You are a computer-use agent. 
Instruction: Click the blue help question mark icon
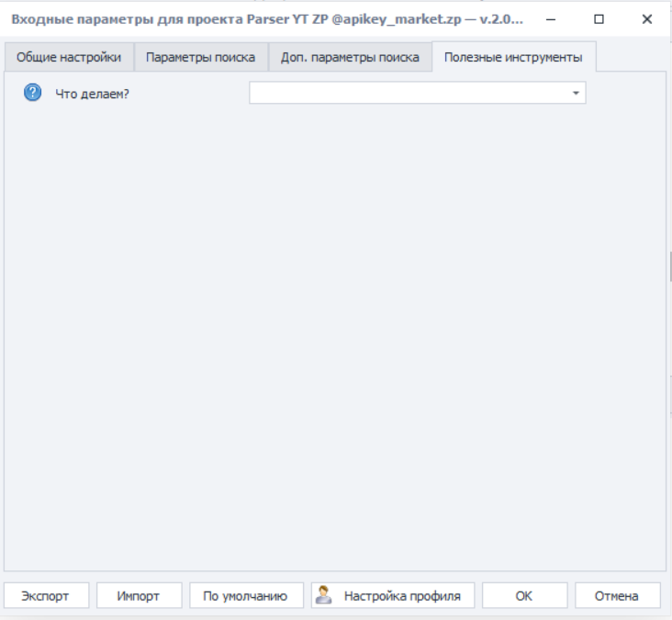32,93
